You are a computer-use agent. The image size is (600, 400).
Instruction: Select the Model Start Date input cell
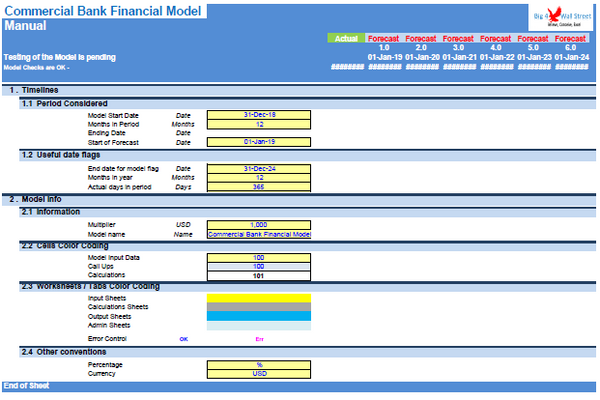(259, 115)
